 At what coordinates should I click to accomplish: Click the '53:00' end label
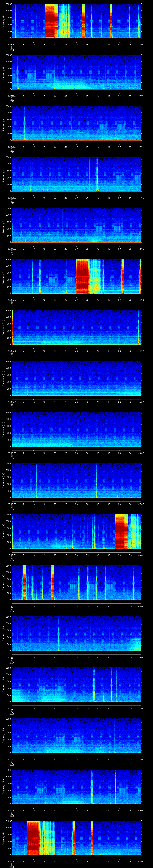pyautogui.click(x=141, y=811)
